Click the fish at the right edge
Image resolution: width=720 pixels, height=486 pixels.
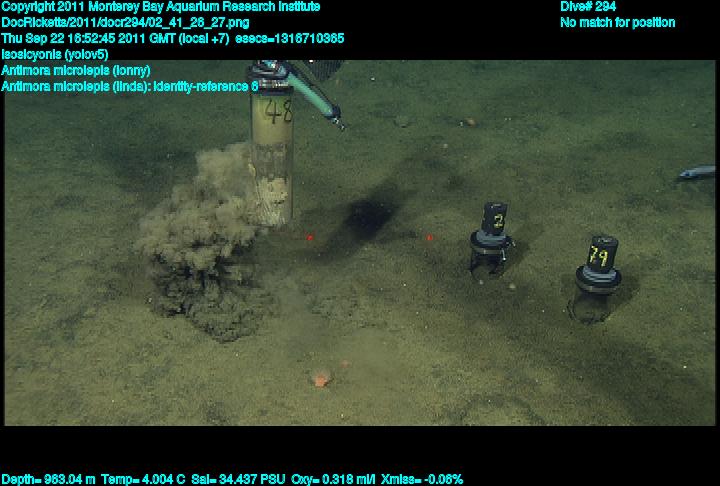[696, 172]
